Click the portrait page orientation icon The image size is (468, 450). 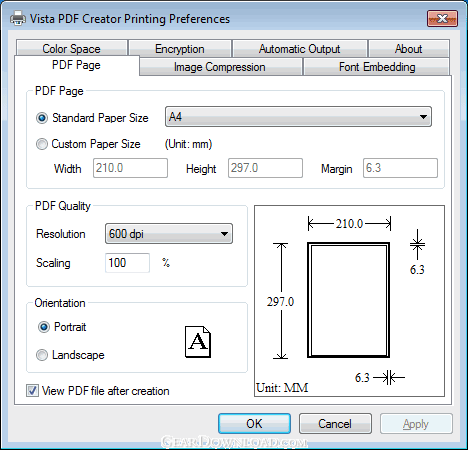pos(198,342)
